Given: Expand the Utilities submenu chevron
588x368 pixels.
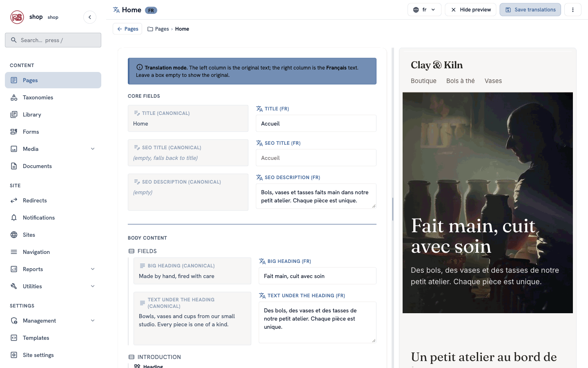Looking at the screenshot, I should pos(93,286).
